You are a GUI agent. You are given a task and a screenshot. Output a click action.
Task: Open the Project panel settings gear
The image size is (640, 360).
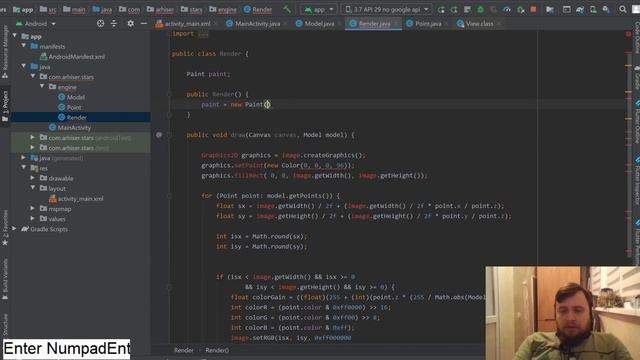coord(130,24)
